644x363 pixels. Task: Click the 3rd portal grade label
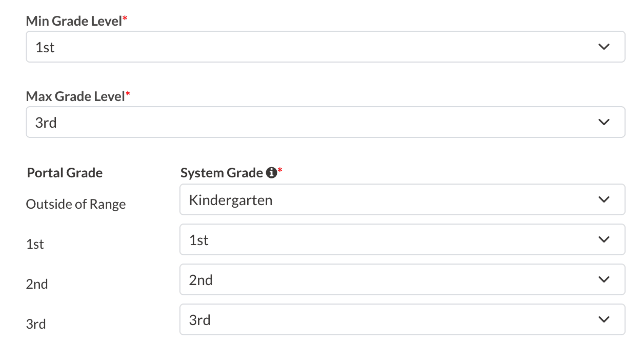36,324
